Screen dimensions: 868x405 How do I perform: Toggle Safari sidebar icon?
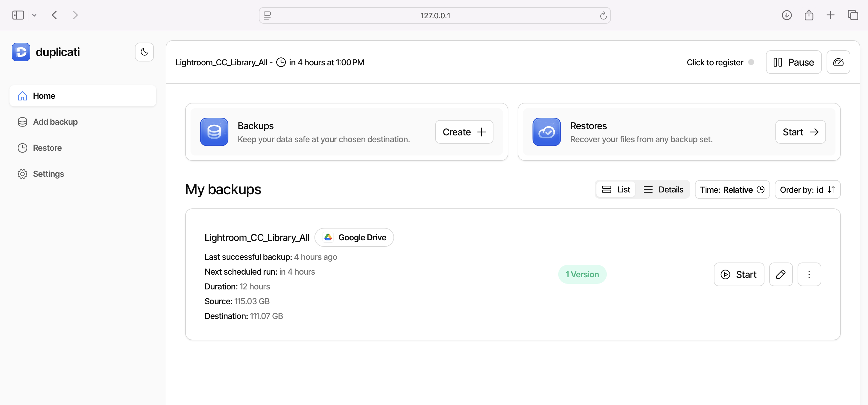pos(18,15)
